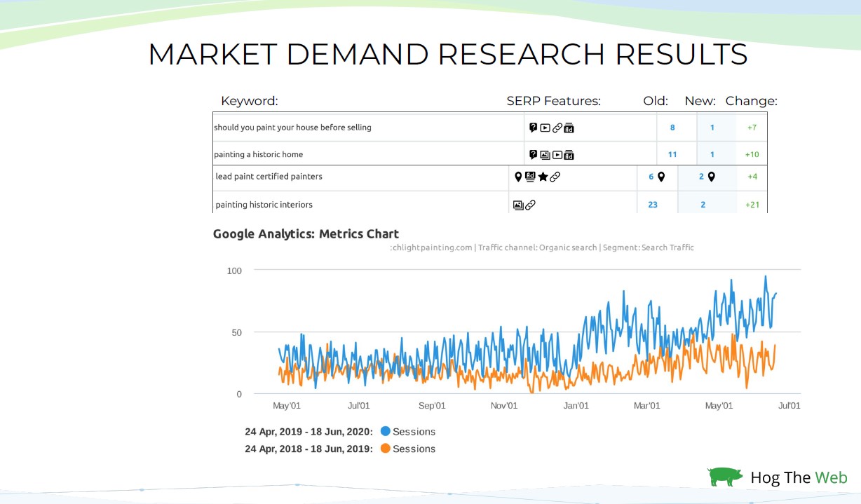Screen dimensions: 861x504
Task: Click the 'Old:' column header
Action: click(x=656, y=101)
